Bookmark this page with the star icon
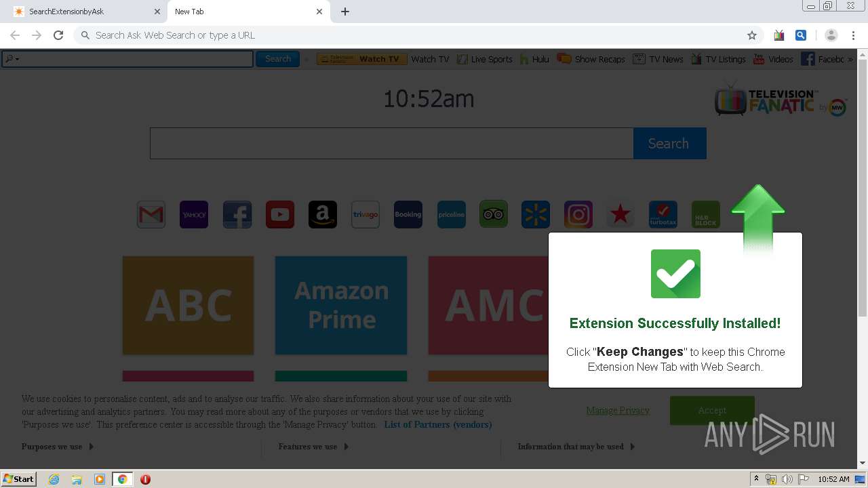This screenshot has width=868, height=488. pyautogui.click(x=752, y=35)
